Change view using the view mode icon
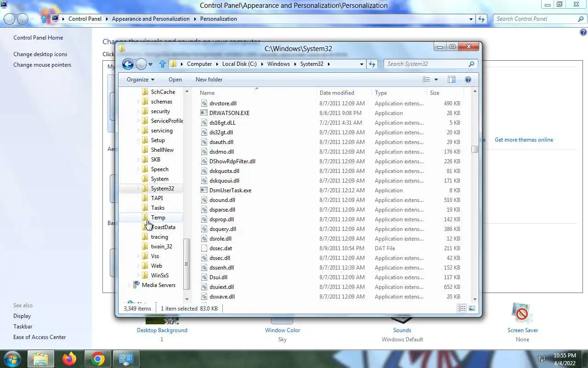This screenshot has width=588, height=368. (x=426, y=80)
